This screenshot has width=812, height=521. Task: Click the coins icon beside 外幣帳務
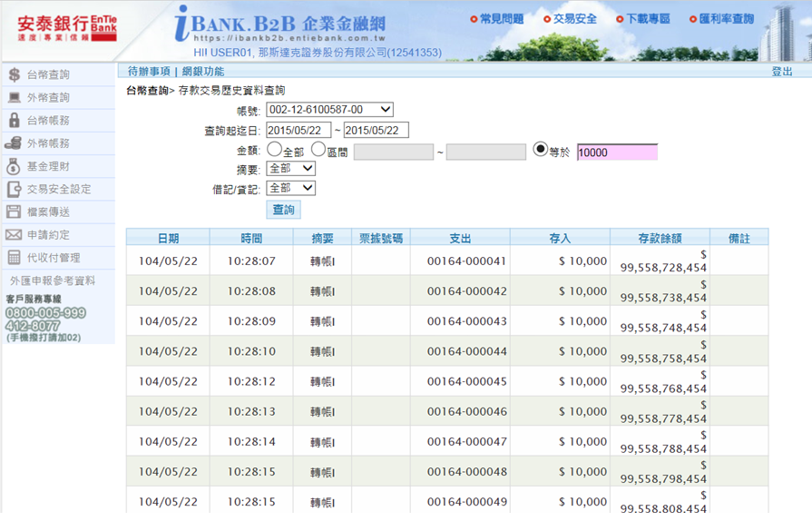point(13,143)
